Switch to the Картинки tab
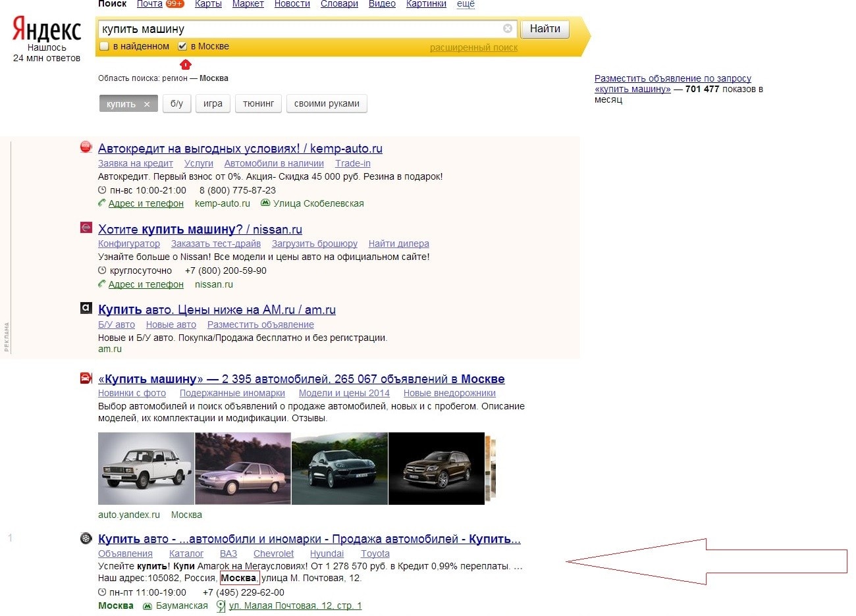856x616 pixels. (426, 4)
